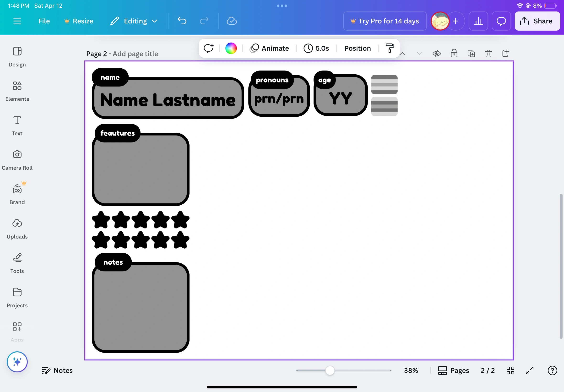This screenshot has height=392, width=564.
Task: Duplicate the page with the duplicate icon
Action: click(471, 53)
